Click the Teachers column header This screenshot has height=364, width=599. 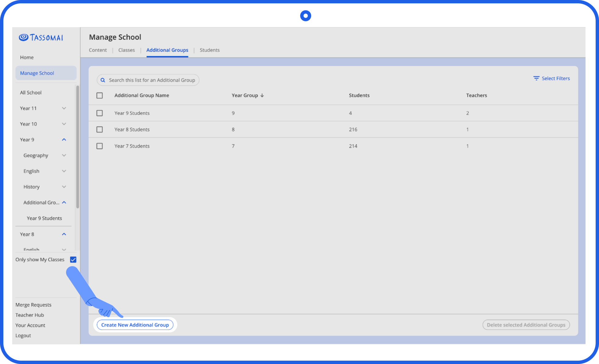(477, 95)
